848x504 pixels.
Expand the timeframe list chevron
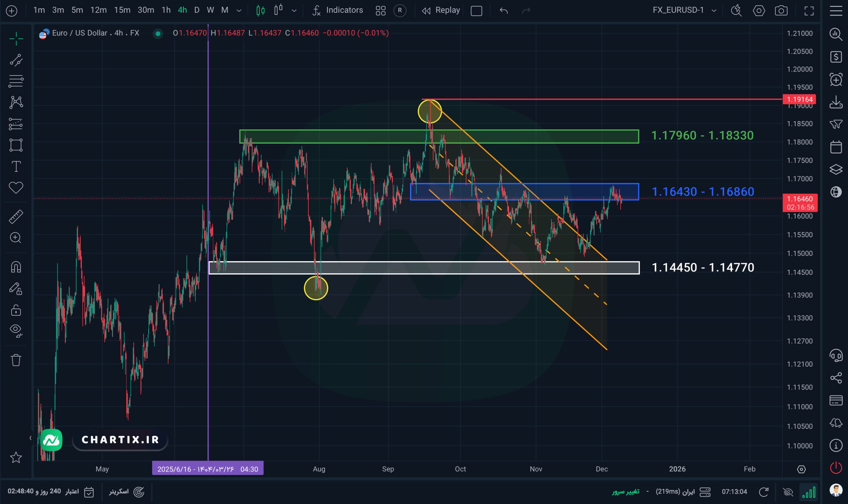point(239,11)
